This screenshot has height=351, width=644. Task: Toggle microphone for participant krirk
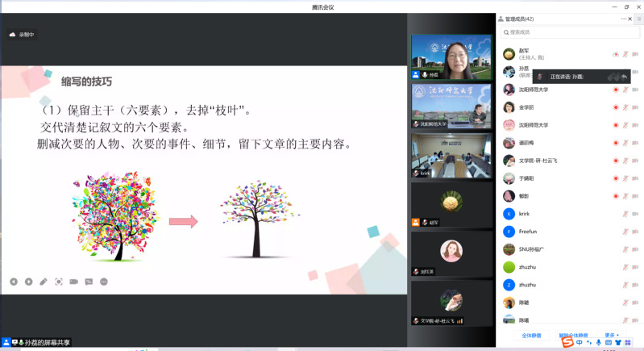625,214
